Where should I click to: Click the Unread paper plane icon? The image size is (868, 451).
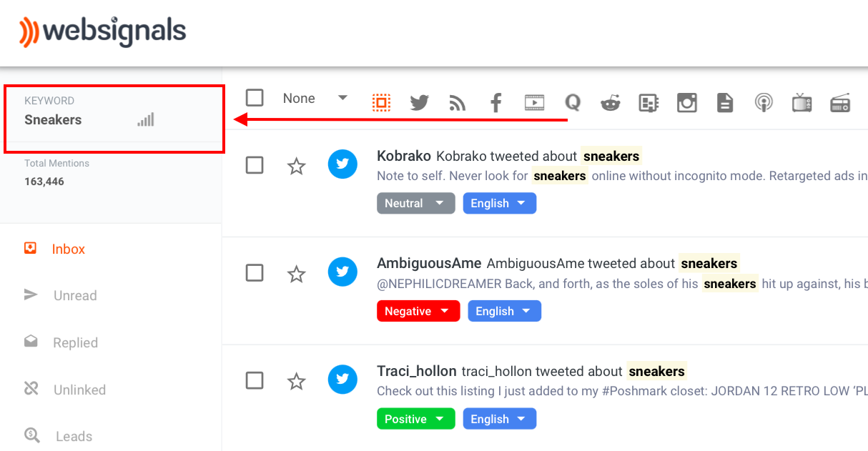click(31, 294)
